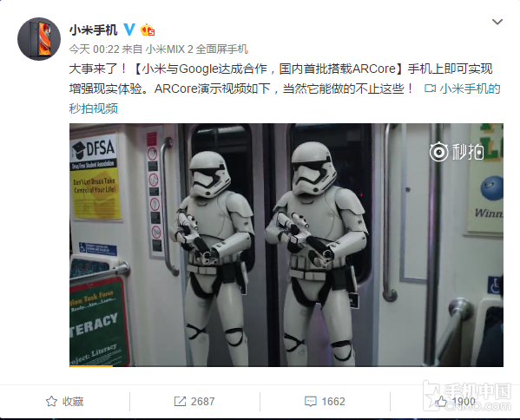Click the 2687 repost count

(x=202, y=402)
